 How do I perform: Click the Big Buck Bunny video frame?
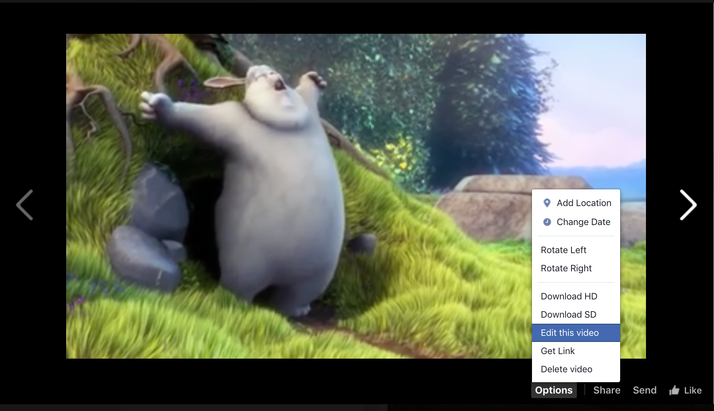[x=356, y=196]
